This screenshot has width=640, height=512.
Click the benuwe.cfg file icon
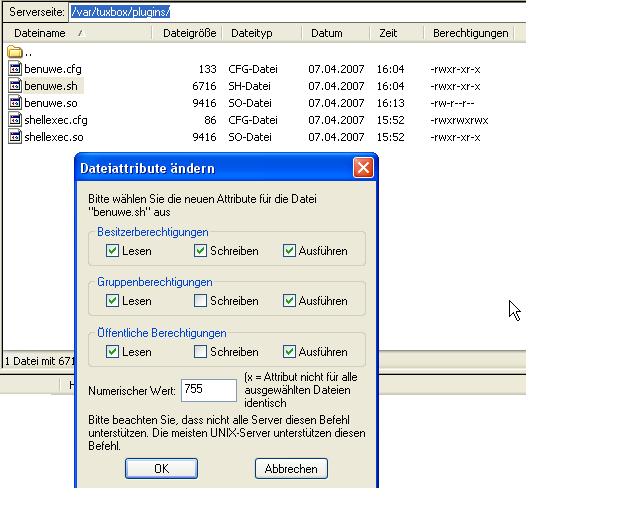tap(15, 69)
